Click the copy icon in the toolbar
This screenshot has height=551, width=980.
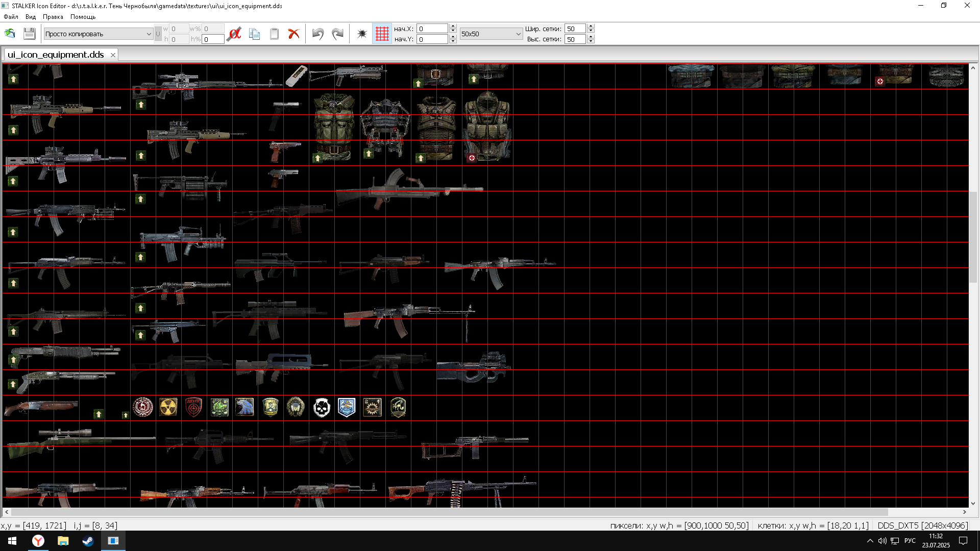[254, 34]
